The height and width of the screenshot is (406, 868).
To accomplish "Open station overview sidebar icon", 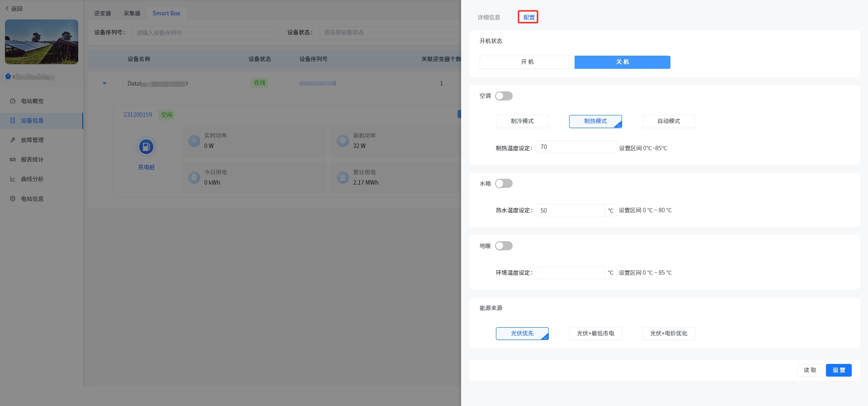I will tap(13, 101).
